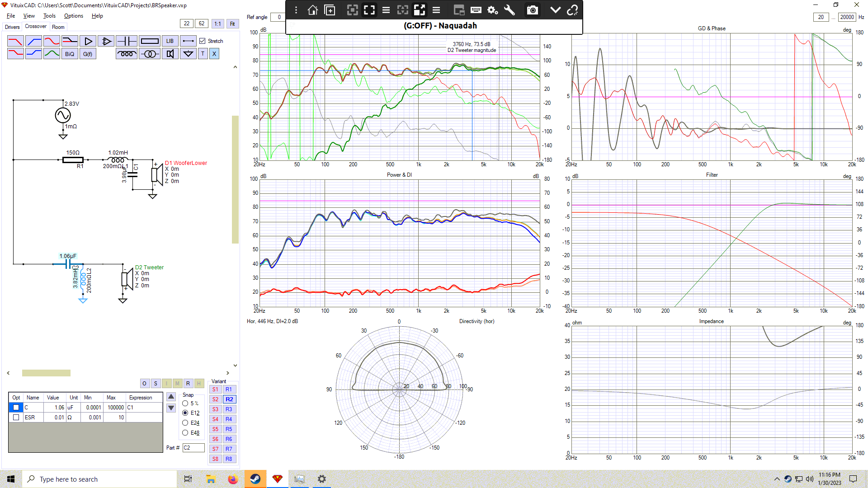Click the T text tool button

tap(203, 54)
